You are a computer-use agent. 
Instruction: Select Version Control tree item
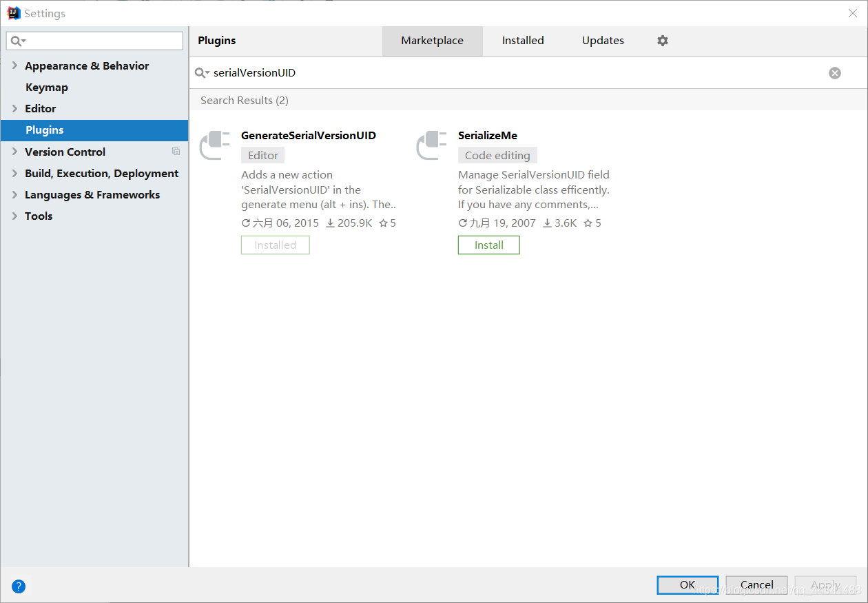65,152
